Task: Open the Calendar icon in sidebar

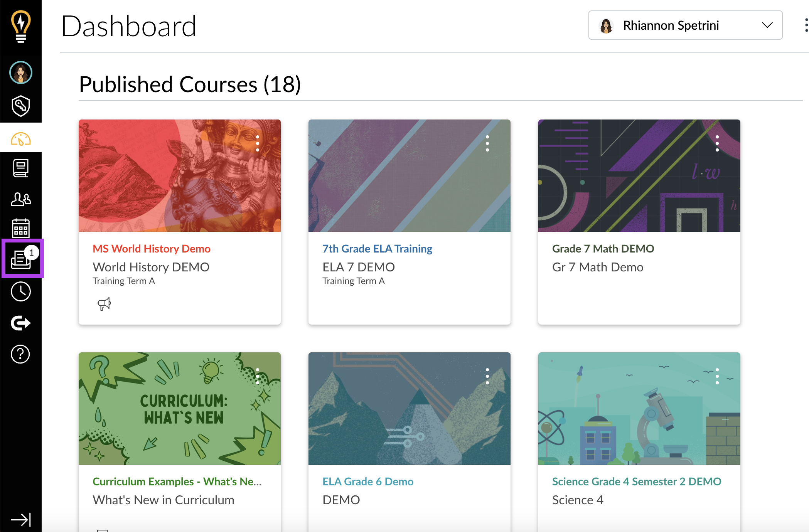Action: 21,229
